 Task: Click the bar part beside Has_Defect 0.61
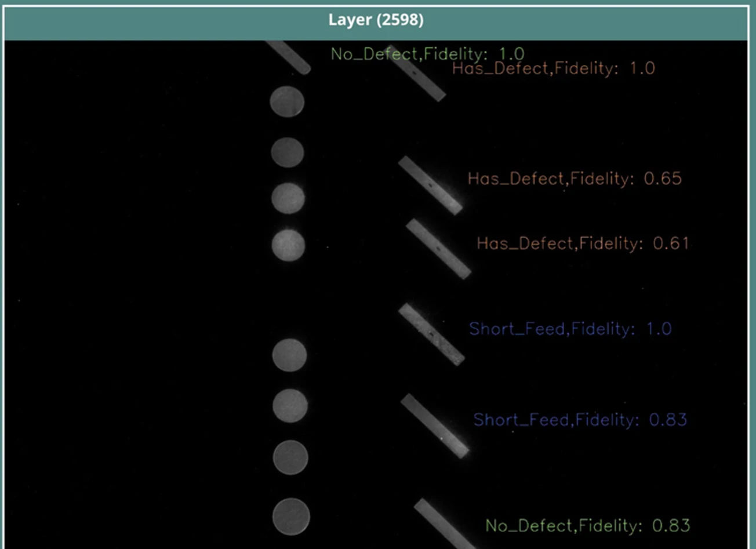click(x=438, y=249)
